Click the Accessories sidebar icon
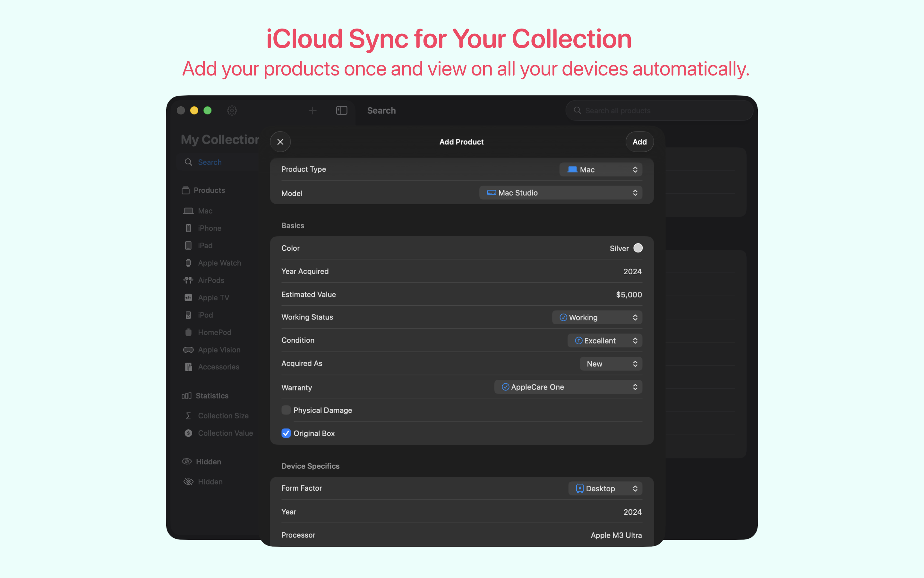 point(188,367)
